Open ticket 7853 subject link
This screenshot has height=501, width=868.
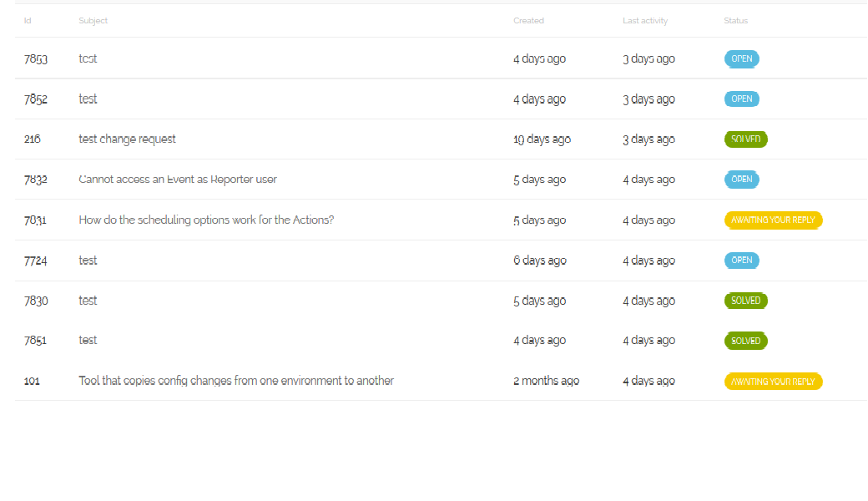click(x=88, y=58)
